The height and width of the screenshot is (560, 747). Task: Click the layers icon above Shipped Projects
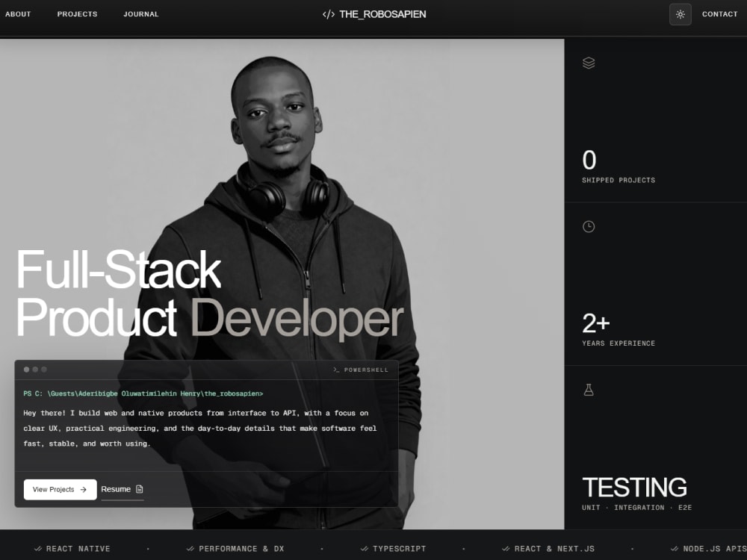click(x=589, y=63)
